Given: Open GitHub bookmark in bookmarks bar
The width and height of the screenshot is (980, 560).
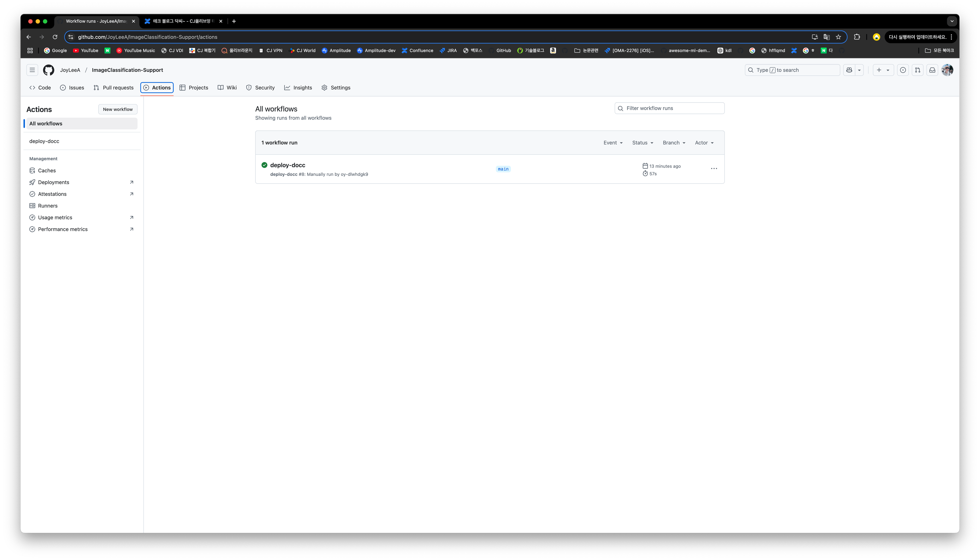Looking at the screenshot, I should click(500, 50).
